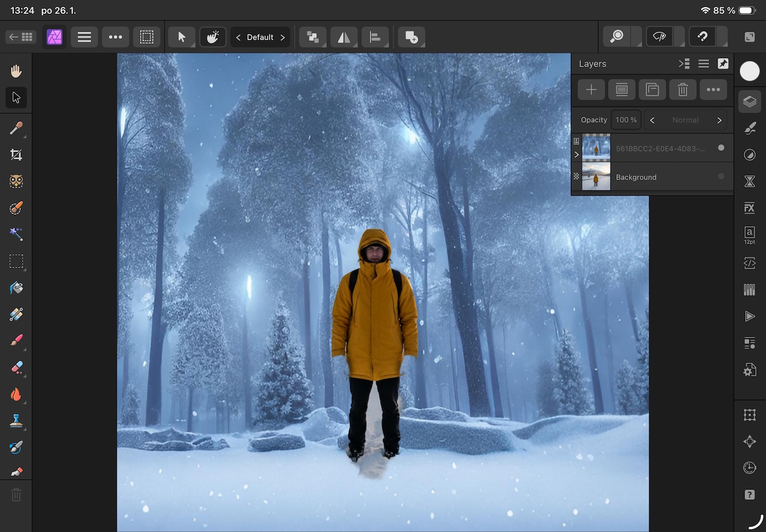This screenshot has height=532, width=766.
Task: Open the Channels studio panel
Action: 749,290
